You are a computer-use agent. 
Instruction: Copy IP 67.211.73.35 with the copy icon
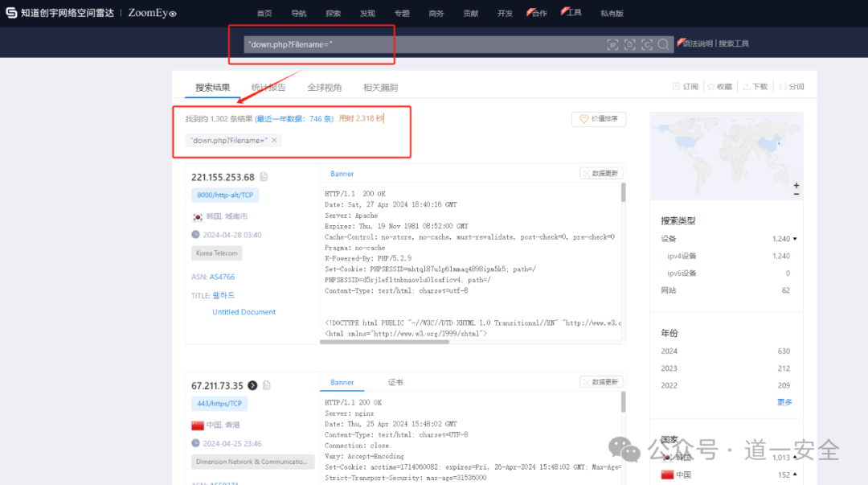click(x=267, y=385)
